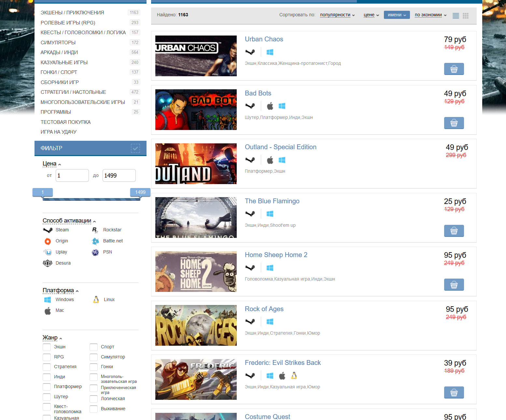Click Steam icon on Home Sheep Home 2

[x=250, y=268]
